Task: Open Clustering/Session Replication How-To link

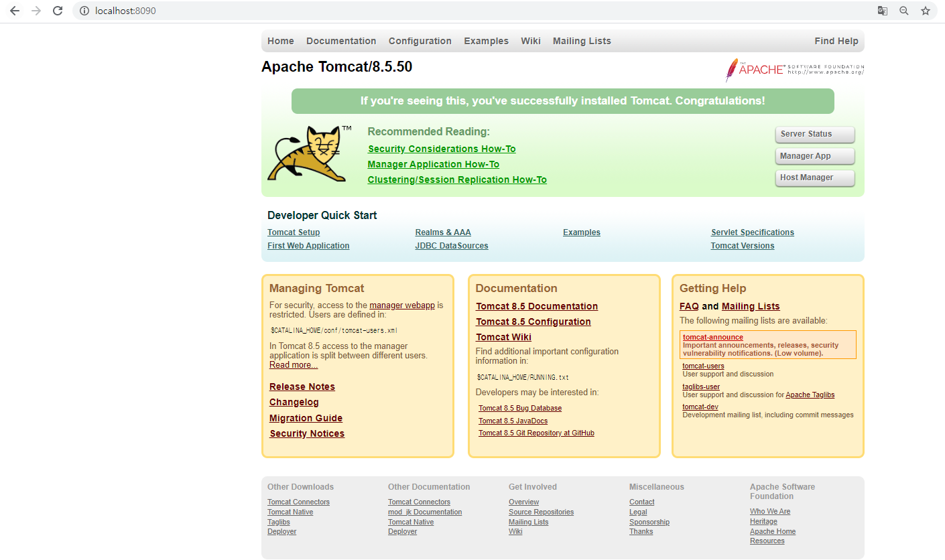Action: [x=457, y=180]
